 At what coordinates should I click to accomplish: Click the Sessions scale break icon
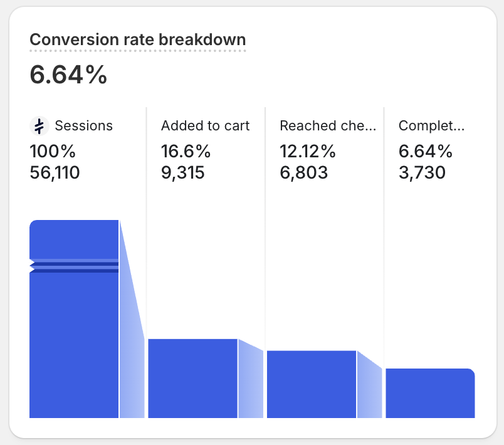39,126
